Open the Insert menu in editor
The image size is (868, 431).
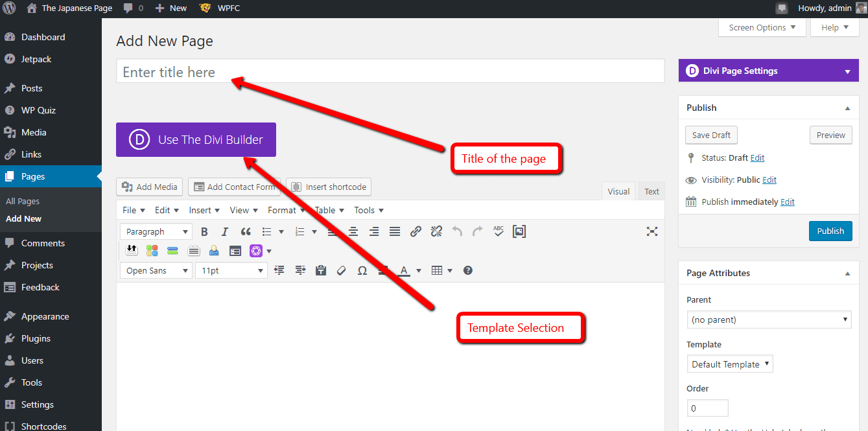[204, 210]
